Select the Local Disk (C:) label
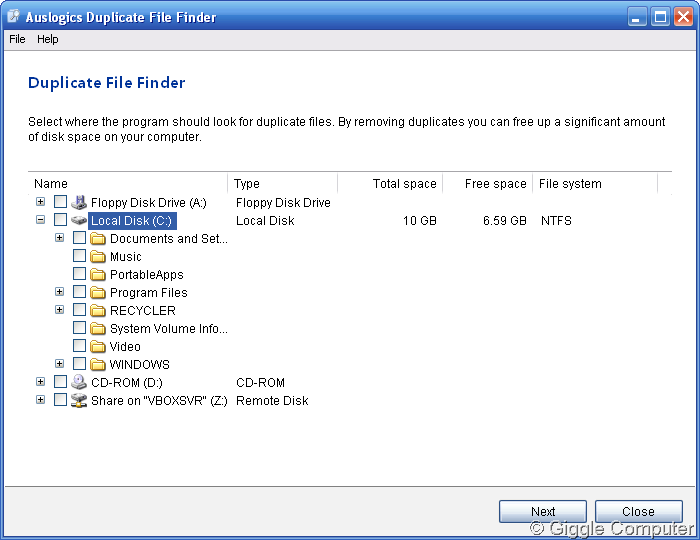 pyautogui.click(x=132, y=220)
